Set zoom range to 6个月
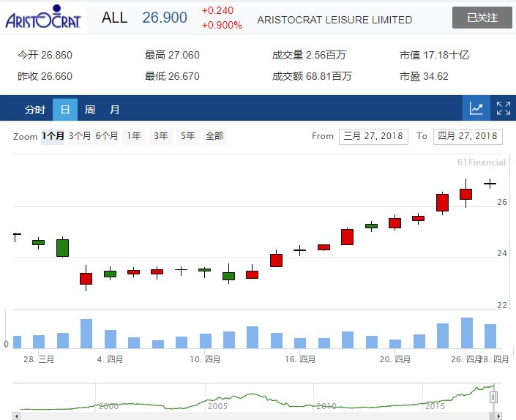The width and height of the screenshot is (516, 420). (x=106, y=136)
